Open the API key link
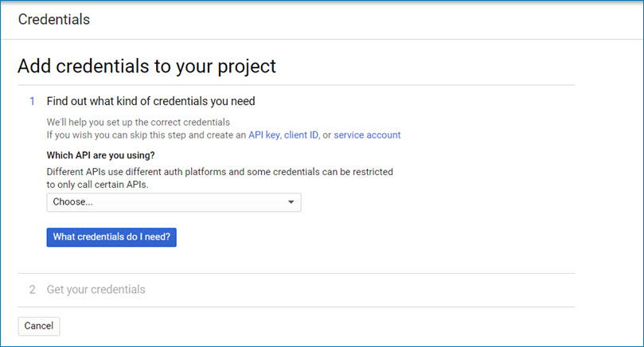This screenshot has height=347, width=644. (263, 135)
